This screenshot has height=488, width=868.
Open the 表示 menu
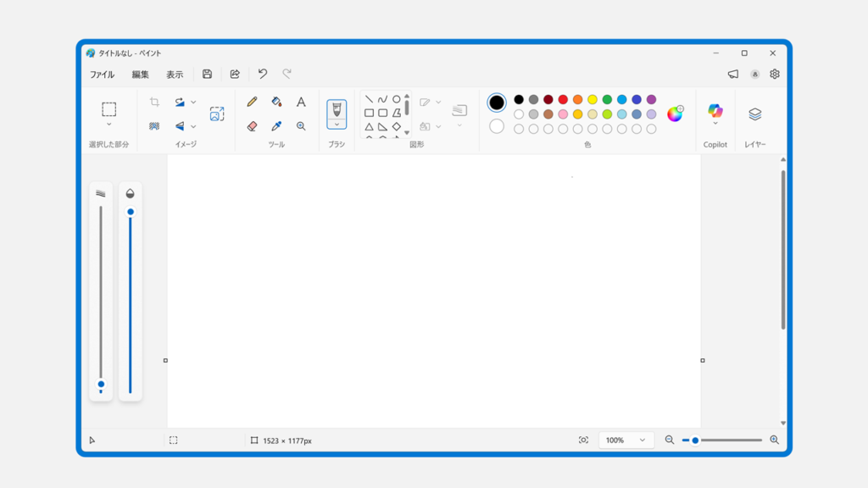[x=175, y=75]
